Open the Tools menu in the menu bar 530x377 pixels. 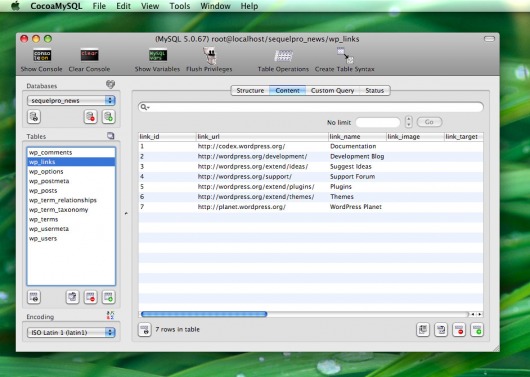179,6
